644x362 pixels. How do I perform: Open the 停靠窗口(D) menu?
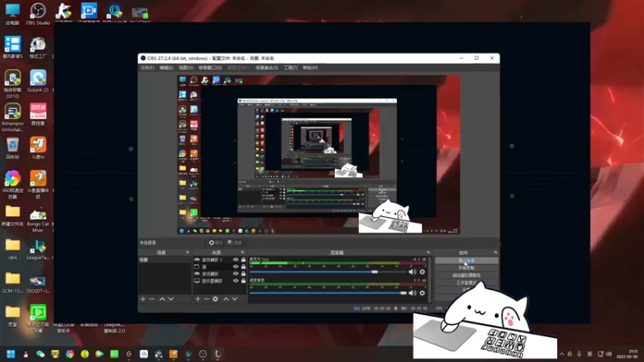click(210, 68)
